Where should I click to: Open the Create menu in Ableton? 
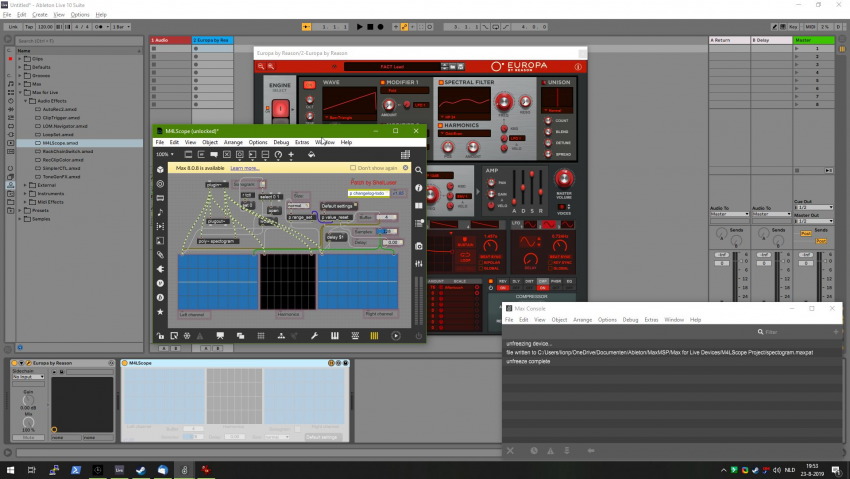(39, 15)
